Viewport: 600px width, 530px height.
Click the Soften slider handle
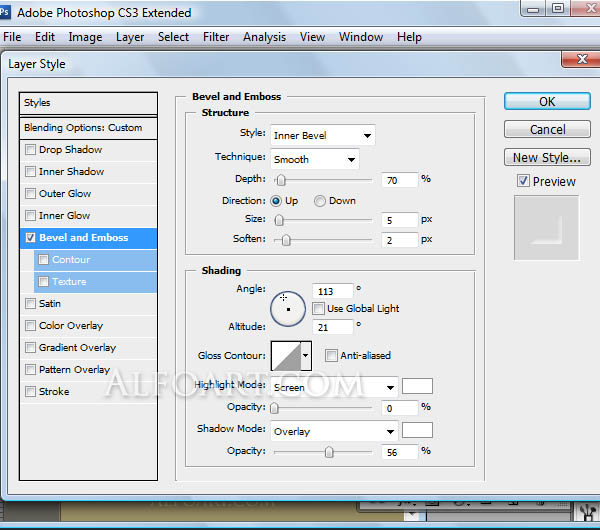click(x=286, y=240)
